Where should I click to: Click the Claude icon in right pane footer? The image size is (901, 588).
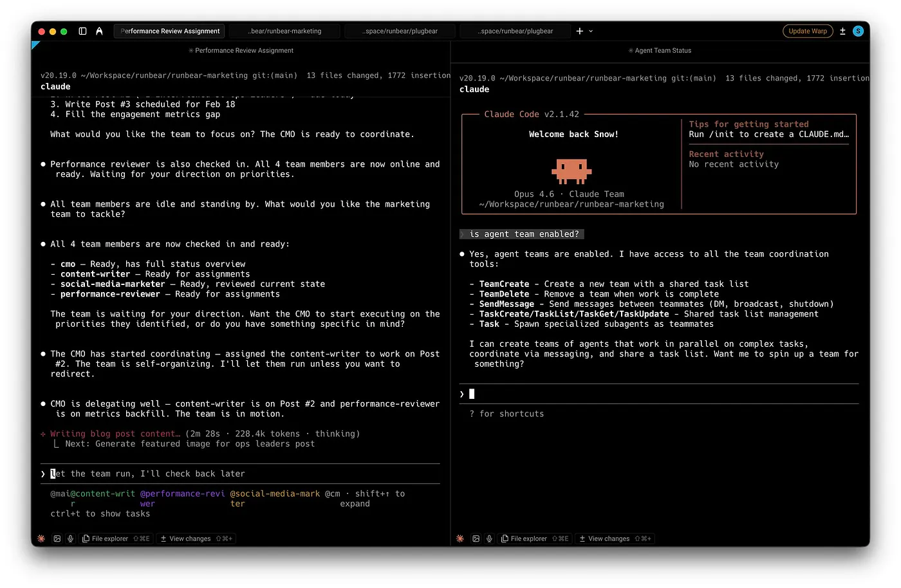pyautogui.click(x=460, y=538)
